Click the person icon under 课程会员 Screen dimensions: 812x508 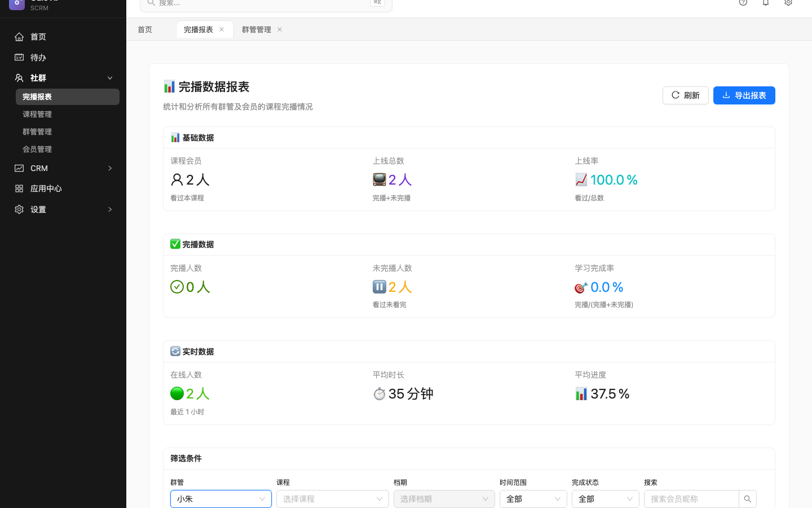pyautogui.click(x=177, y=180)
